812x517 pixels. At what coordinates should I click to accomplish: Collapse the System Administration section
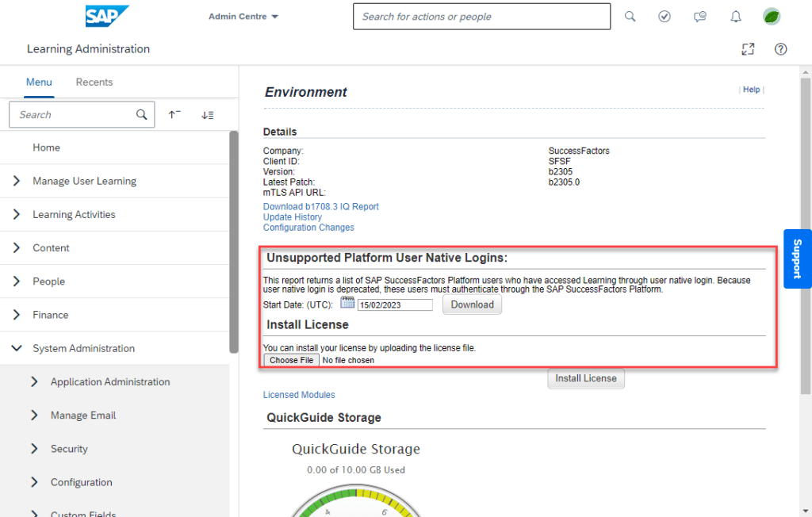[17, 348]
